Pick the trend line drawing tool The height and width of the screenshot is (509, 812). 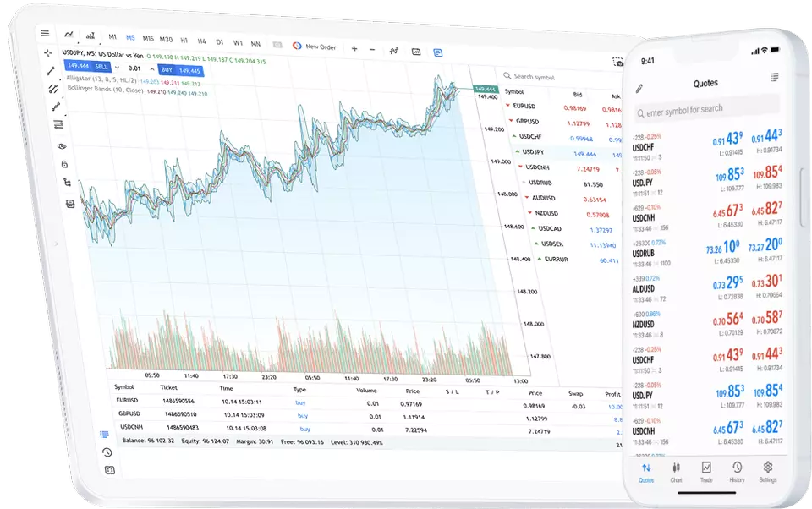[51, 71]
